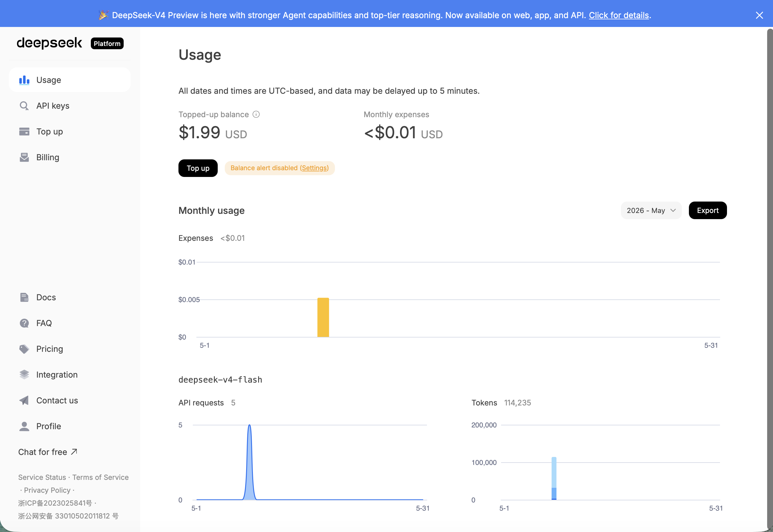Open the Privacy Policy link
The height and width of the screenshot is (532, 773).
(x=47, y=490)
